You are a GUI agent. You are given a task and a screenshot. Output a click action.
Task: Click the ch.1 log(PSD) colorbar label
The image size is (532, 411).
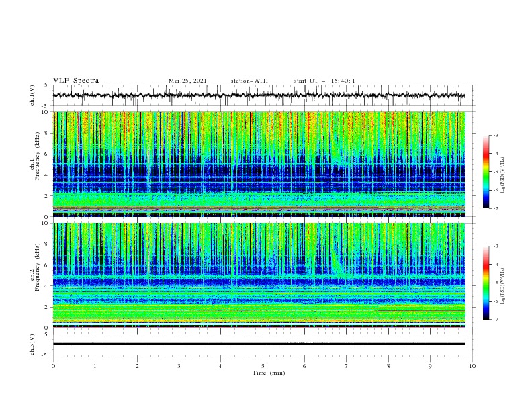(x=502, y=175)
